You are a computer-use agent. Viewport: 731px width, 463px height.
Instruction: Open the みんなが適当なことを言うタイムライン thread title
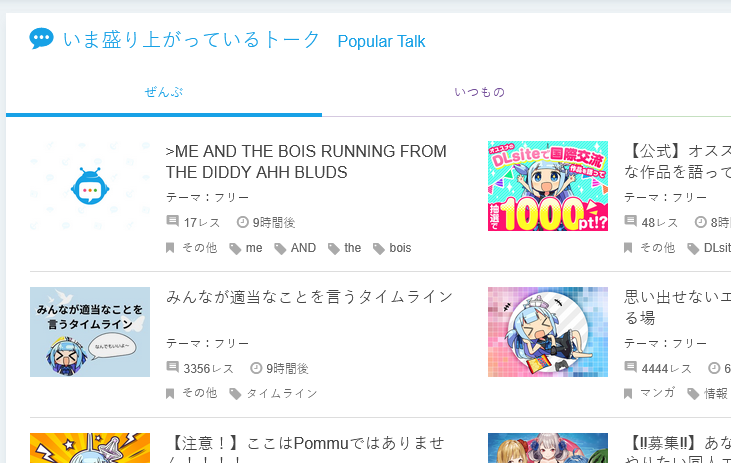coord(309,297)
